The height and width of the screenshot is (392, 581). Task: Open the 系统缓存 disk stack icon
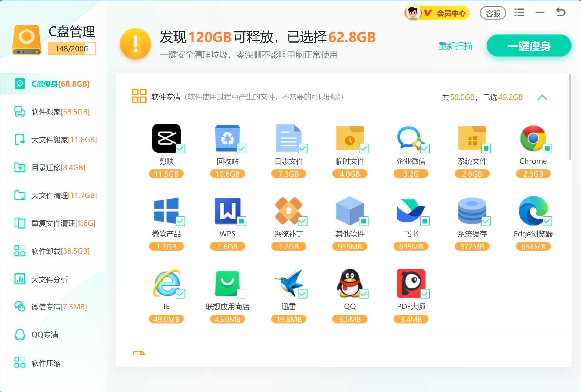[x=472, y=211]
